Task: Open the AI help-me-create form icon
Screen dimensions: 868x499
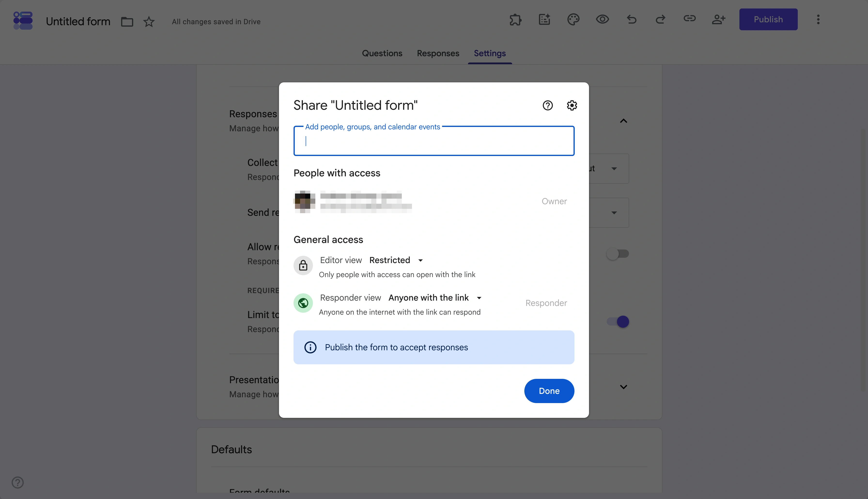Action: [544, 20]
